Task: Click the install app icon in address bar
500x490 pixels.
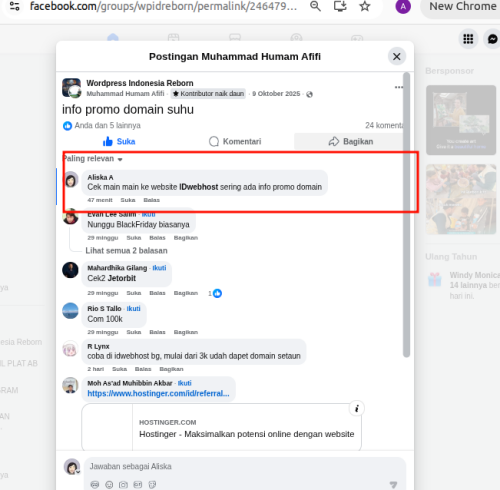Action: click(x=340, y=6)
